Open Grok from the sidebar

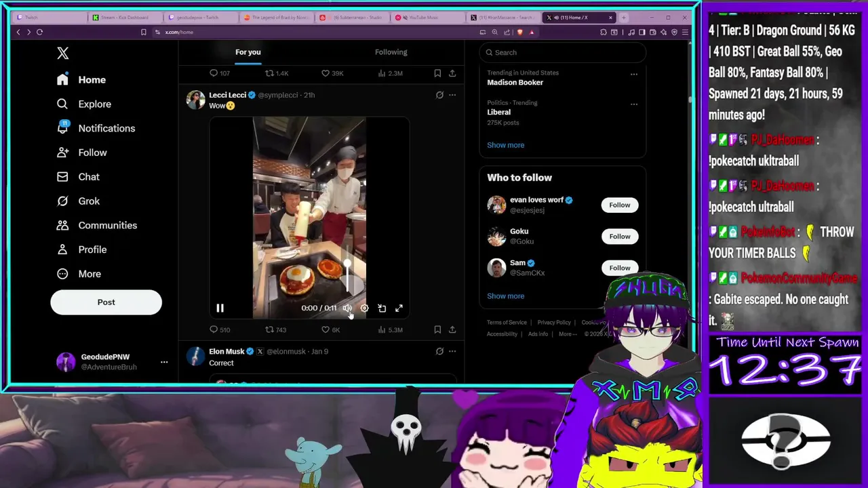coord(78,201)
